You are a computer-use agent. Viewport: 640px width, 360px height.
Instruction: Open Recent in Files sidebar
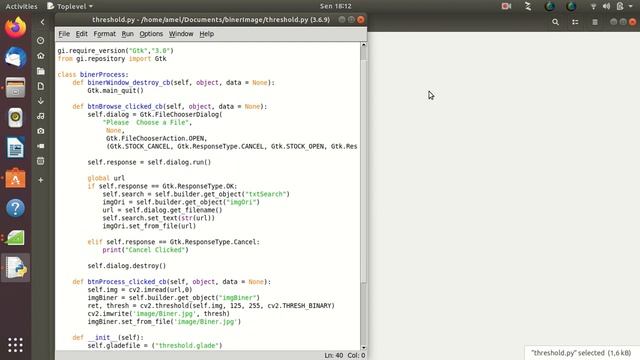tap(40, 40)
